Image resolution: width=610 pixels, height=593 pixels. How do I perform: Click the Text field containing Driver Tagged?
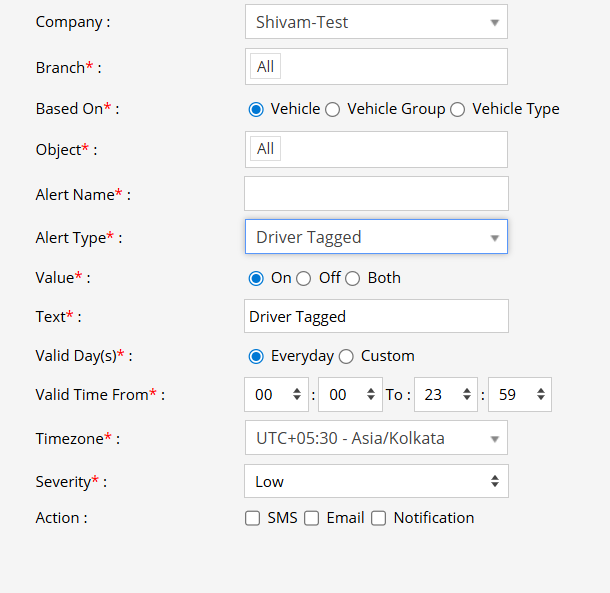click(x=376, y=316)
